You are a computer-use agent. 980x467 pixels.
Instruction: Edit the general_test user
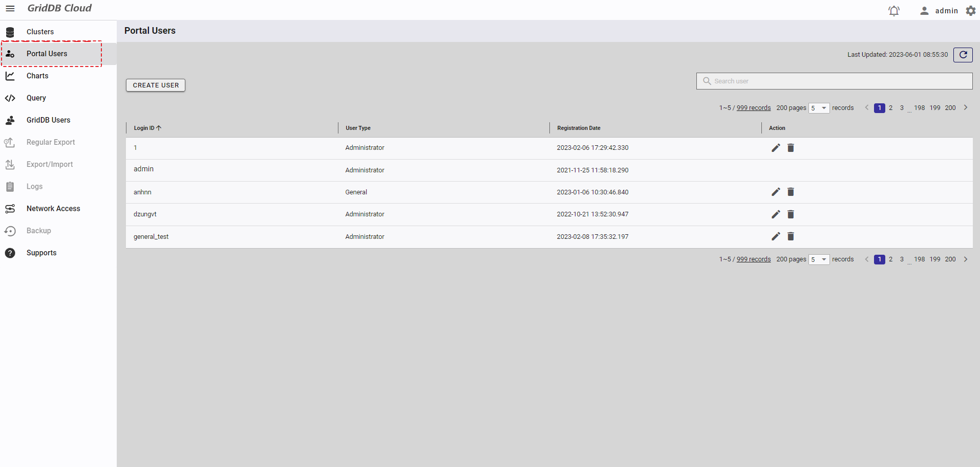click(x=776, y=236)
